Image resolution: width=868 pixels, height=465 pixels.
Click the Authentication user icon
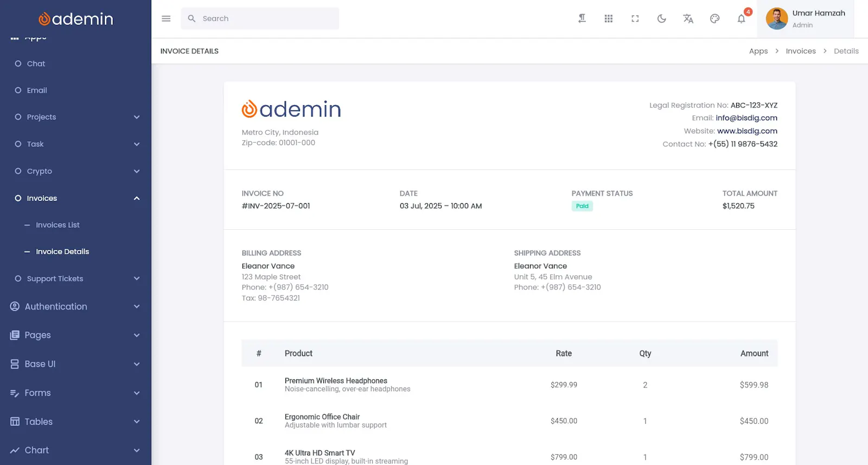click(15, 306)
